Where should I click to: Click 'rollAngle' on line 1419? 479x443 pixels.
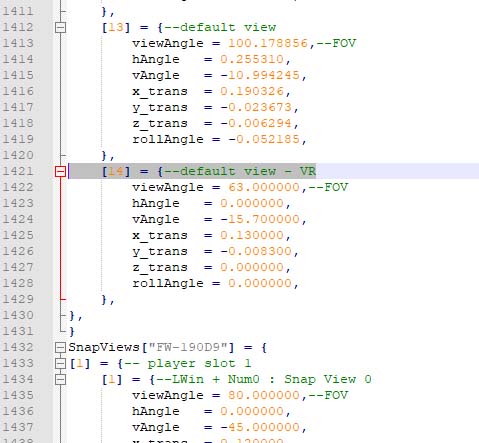(168, 139)
